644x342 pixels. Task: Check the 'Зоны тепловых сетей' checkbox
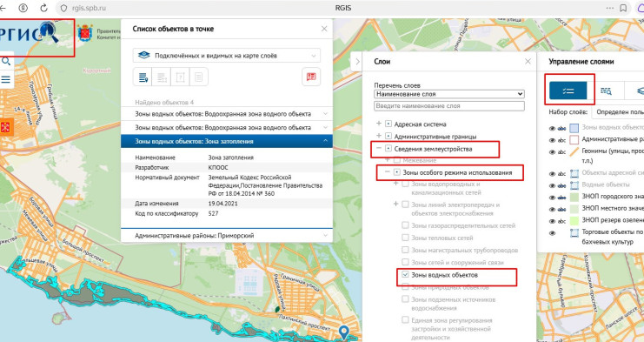[x=405, y=238]
